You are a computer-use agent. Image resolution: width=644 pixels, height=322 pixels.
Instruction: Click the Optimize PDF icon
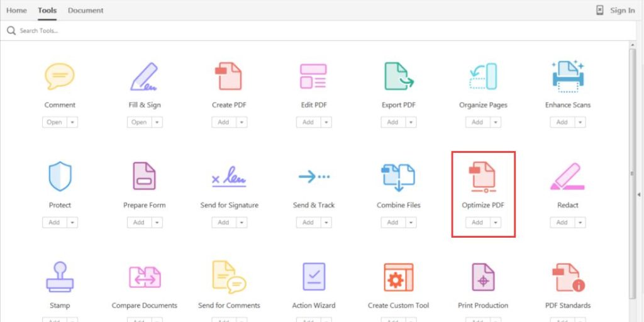click(x=483, y=177)
